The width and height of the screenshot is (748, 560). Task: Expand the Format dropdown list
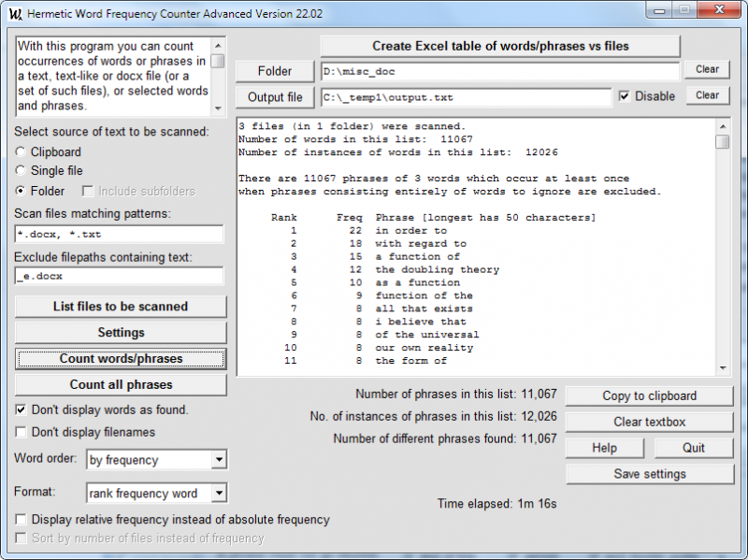pyautogui.click(x=219, y=493)
